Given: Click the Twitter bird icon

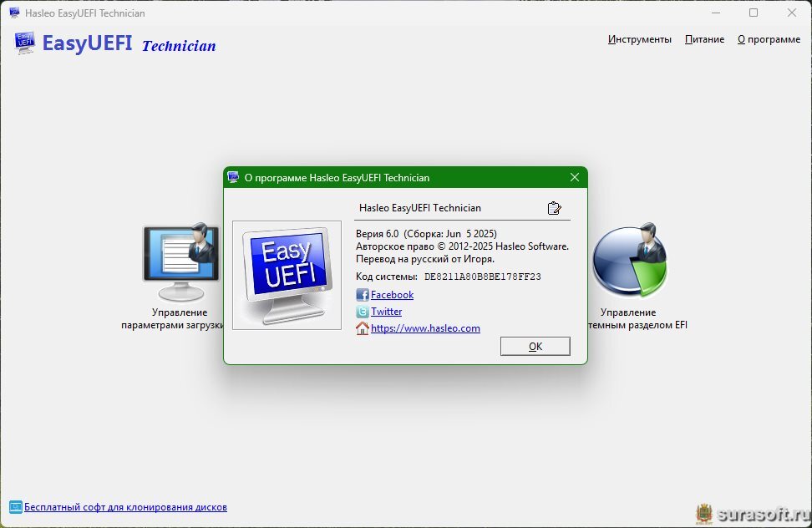Looking at the screenshot, I should click(x=363, y=312).
